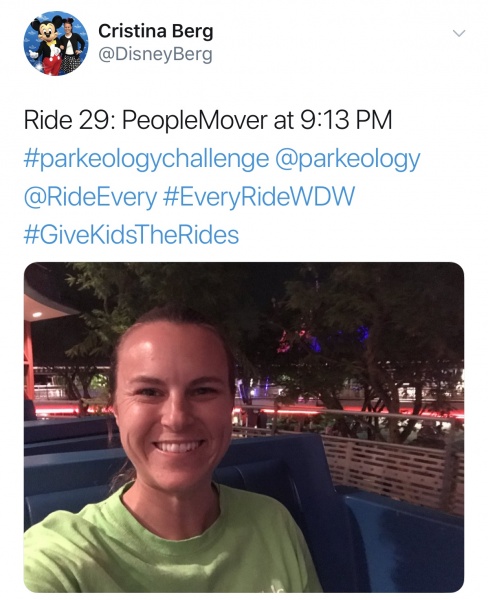Open the @RideEvery mention
The image size is (488, 600).
point(90,196)
